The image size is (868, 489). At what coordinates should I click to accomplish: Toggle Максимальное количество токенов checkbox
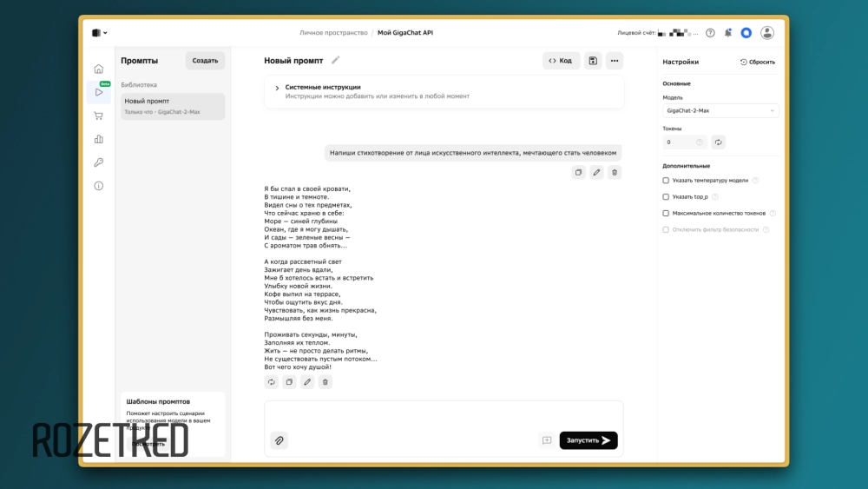[x=666, y=213]
